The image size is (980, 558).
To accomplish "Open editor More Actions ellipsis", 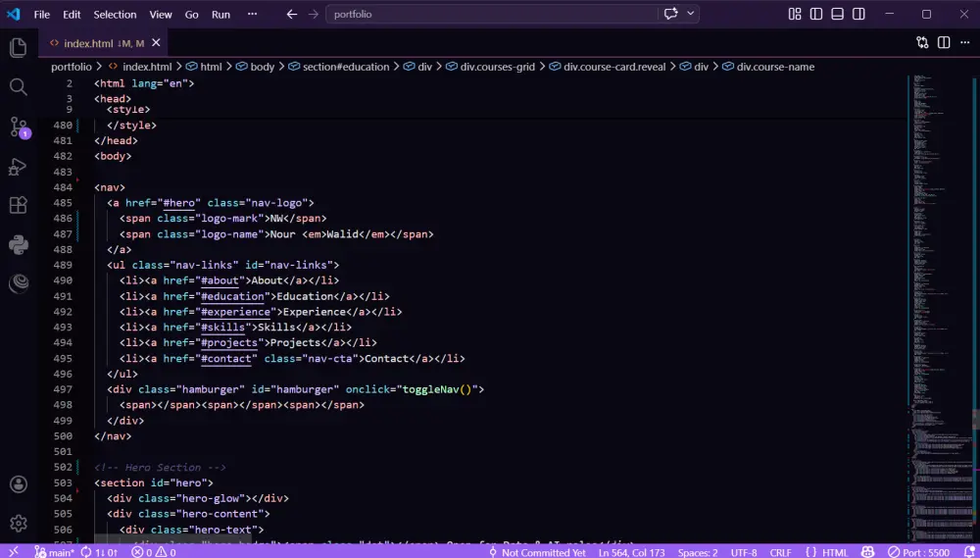I will coord(964,42).
